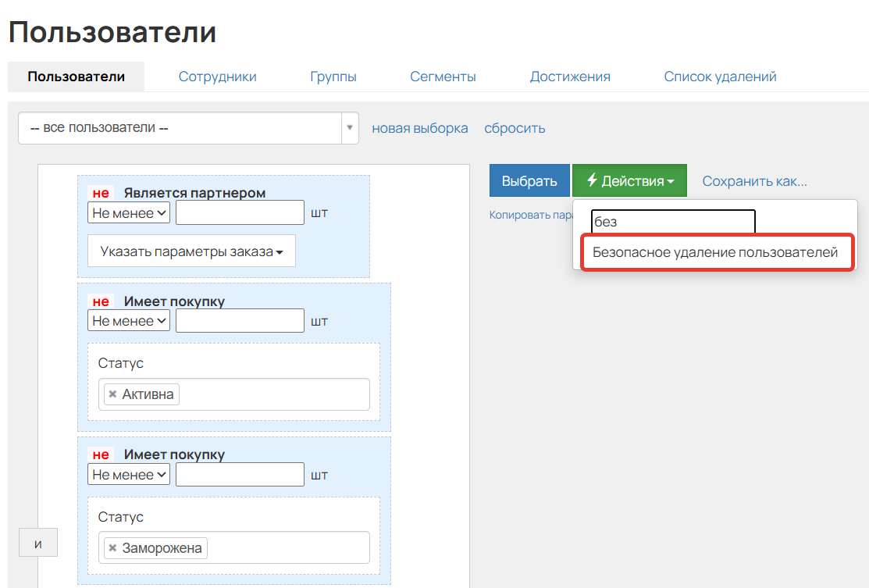The image size is (869, 588).
Task: Toggle не on the first Имеет покупку filter
Action: pos(99,300)
